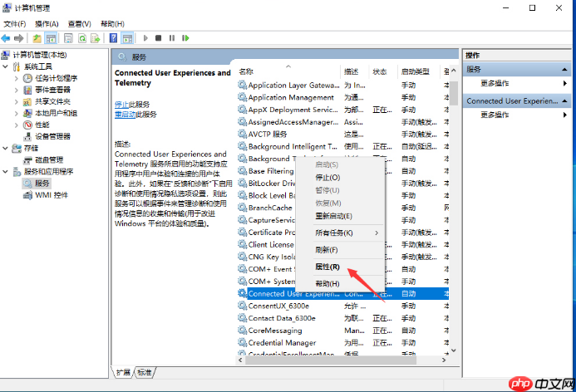The image size is (576, 392).
Task: Click the 停止 this service link
Action: tap(121, 105)
